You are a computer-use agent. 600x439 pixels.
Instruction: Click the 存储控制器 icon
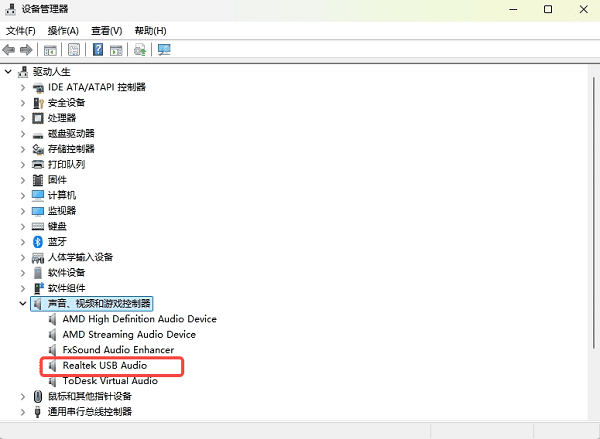click(38, 149)
